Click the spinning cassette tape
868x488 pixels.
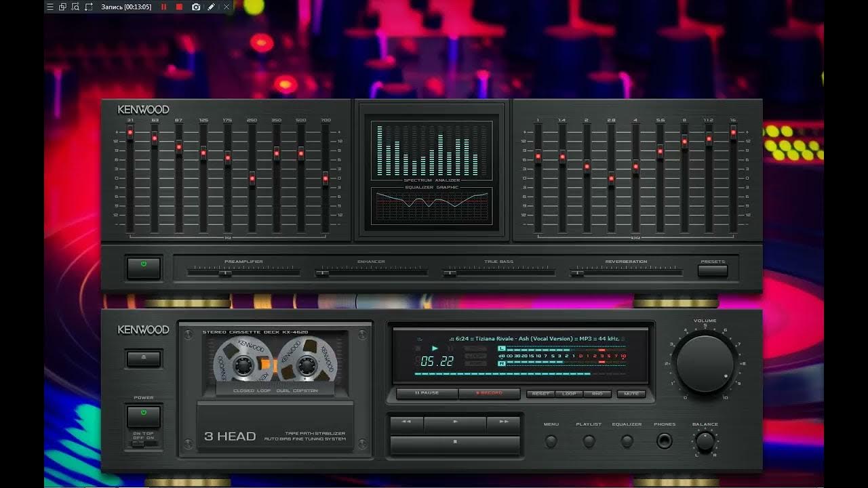(x=276, y=363)
